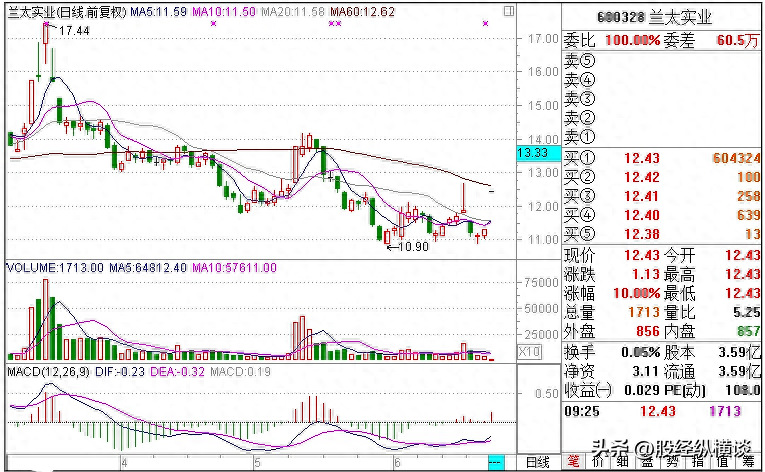Click the 买④ volume 639
The image size is (765, 472).
coord(748,215)
